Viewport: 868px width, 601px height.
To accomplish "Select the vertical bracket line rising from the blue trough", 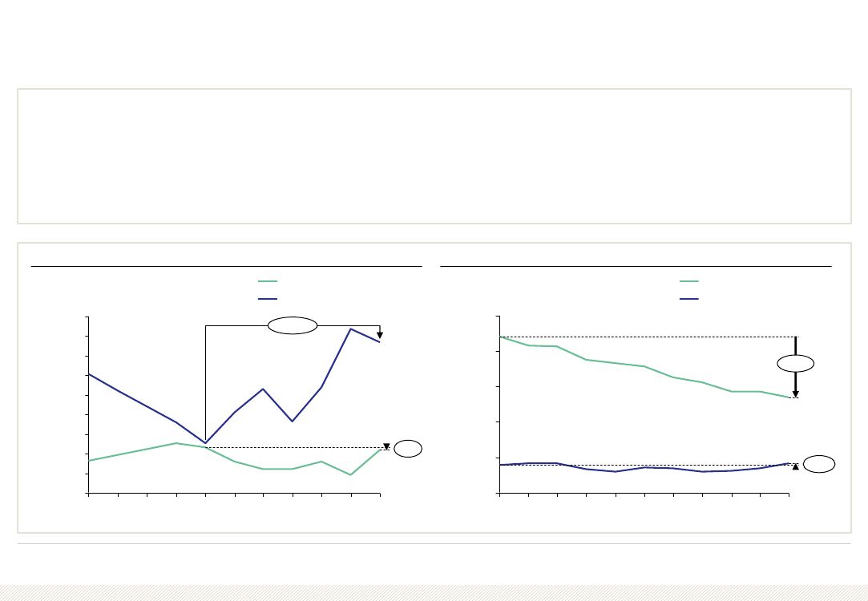I will pos(205,384).
